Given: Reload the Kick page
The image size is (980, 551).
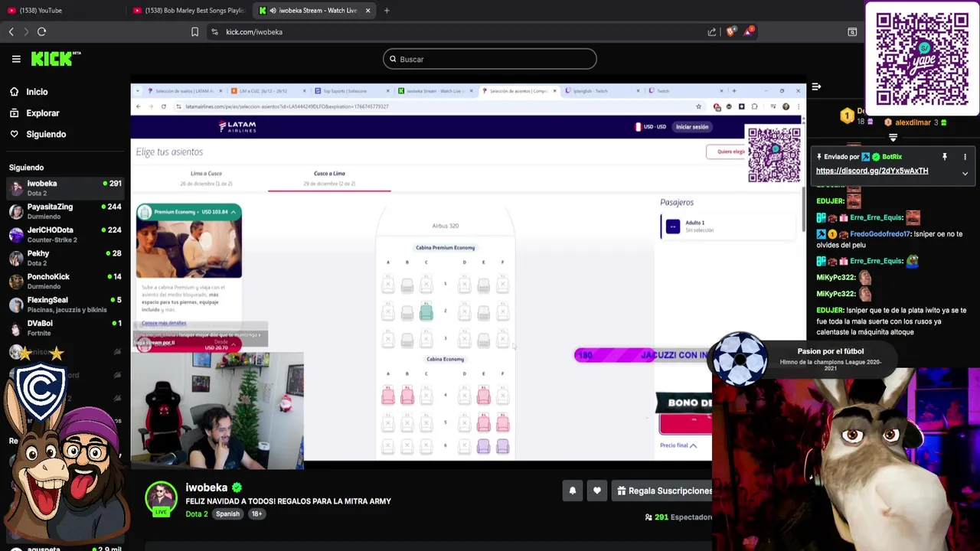Looking at the screenshot, I should 42,31.
